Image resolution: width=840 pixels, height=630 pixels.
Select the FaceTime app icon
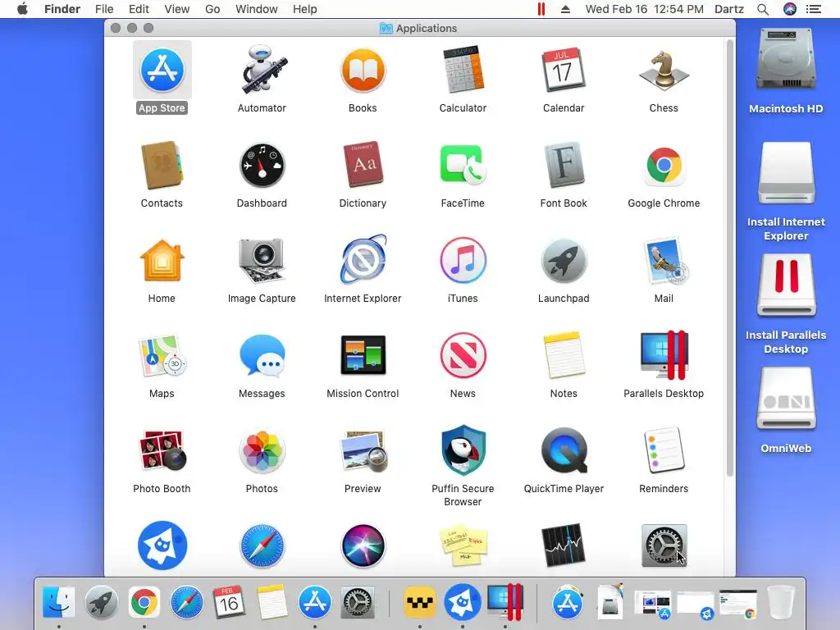click(x=463, y=165)
